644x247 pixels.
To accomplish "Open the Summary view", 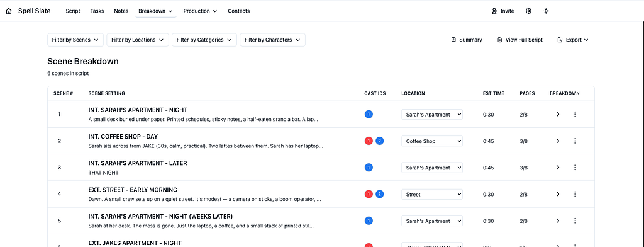I will click(x=467, y=40).
